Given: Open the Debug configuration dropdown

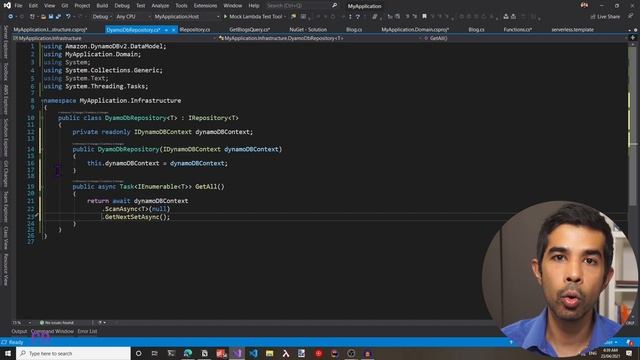Looking at the screenshot, I should click(x=102, y=17).
